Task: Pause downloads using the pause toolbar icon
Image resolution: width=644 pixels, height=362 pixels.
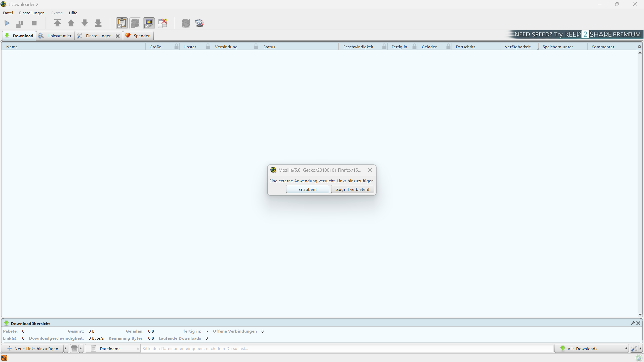Action: click(x=20, y=24)
